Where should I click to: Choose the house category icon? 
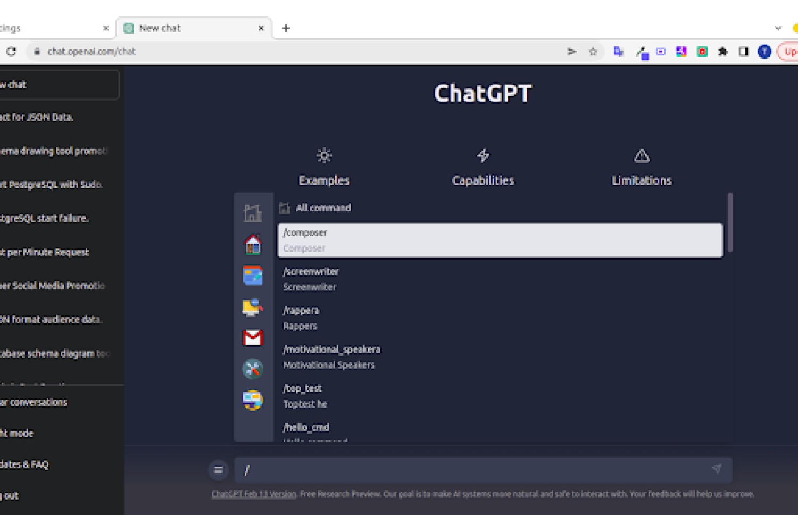tap(253, 244)
